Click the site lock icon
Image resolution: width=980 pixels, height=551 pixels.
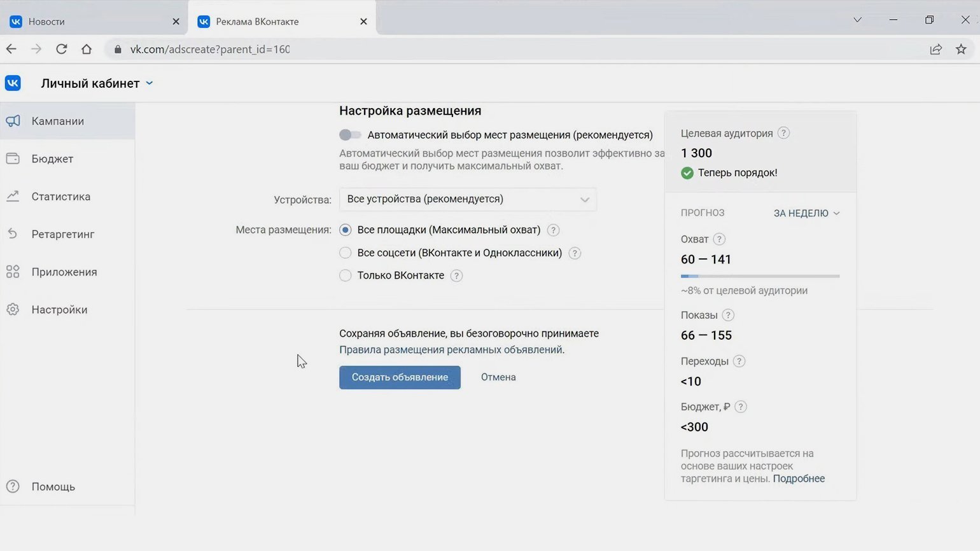[x=118, y=49]
